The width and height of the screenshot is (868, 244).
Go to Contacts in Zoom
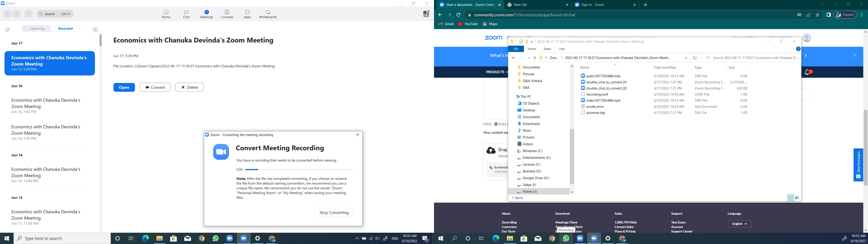tap(227, 14)
